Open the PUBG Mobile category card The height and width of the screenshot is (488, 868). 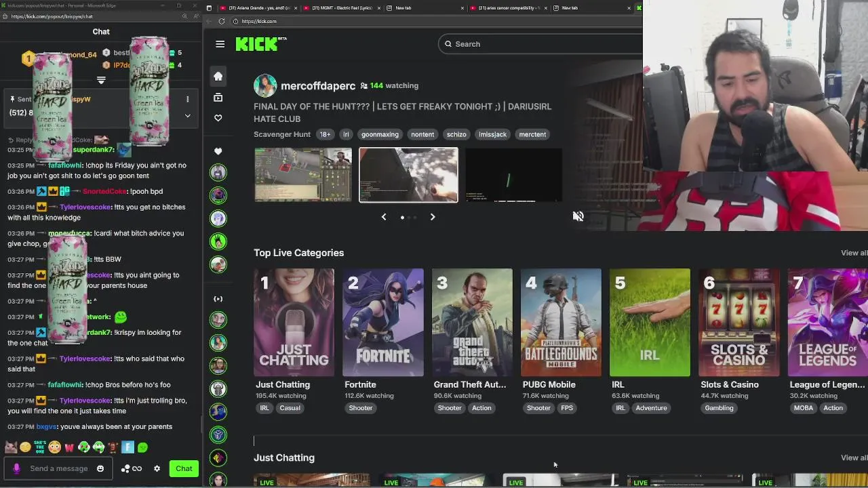[561, 323]
